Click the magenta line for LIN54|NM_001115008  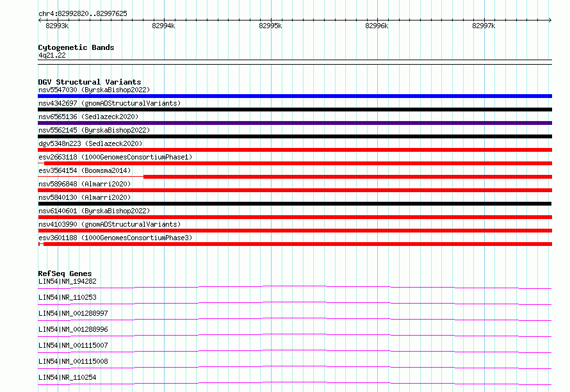click(295, 367)
